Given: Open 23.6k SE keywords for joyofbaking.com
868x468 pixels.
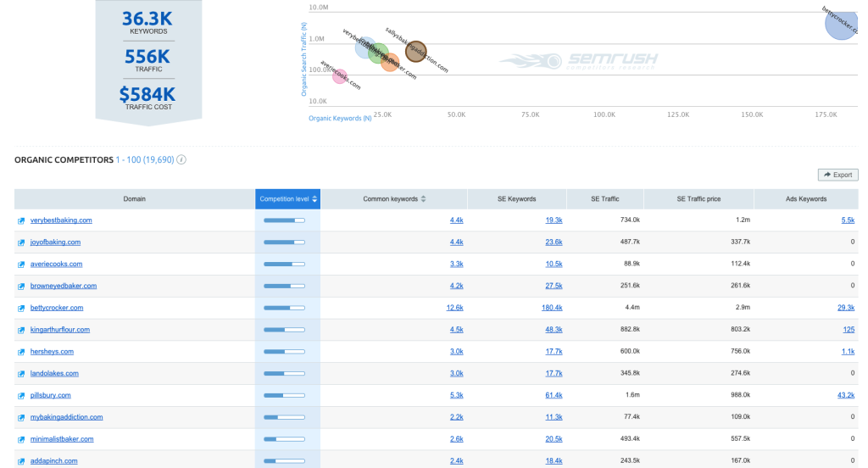Looking at the screenshot, I should 554,242.
